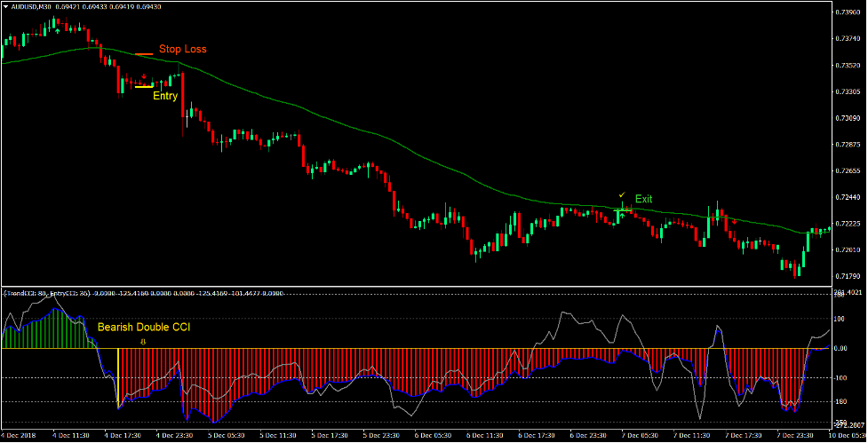Click the Stop Loss text label
Viewport: 868px width, 443px height.
pos(182,50)
